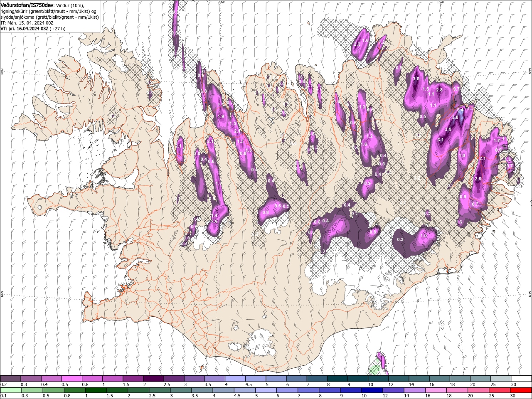Click snow legend swatch between 9 and 10
532x399 pixels.
[357, 379]
